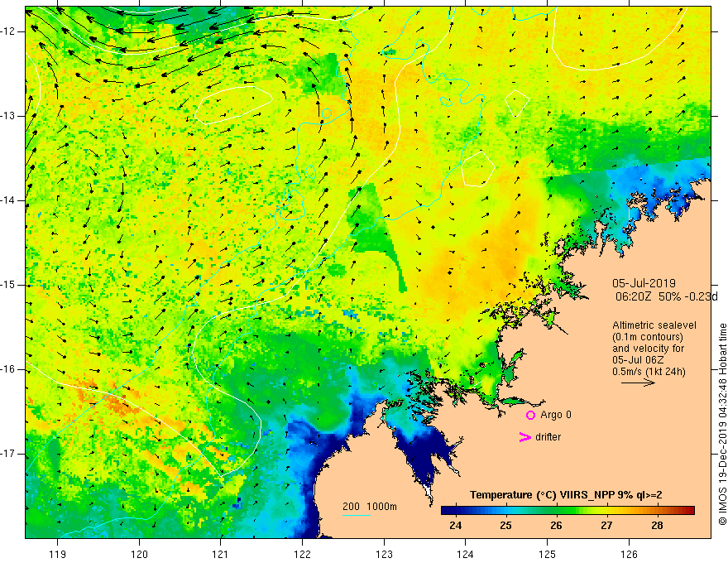This screenshot has width=728, height=563.
Task: Click the color bar tick label '27'
Action: pyautogui.click(x=606, y=526)
